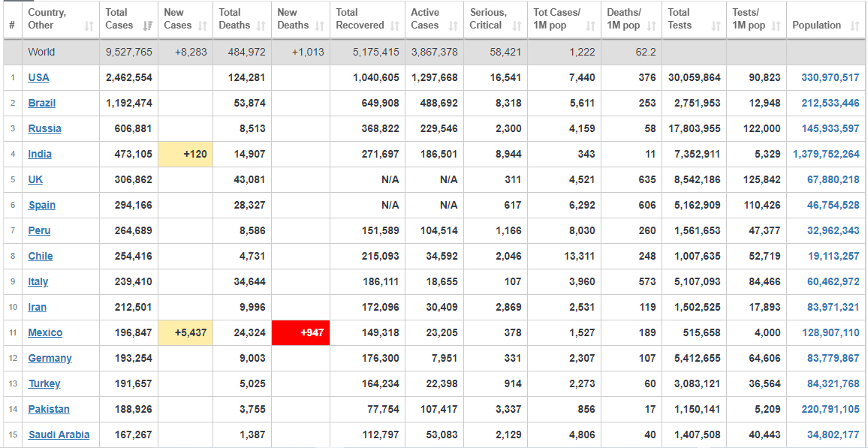Click Peru total recovered 151,589
This screenshot has height=448, width=868.
381,230
